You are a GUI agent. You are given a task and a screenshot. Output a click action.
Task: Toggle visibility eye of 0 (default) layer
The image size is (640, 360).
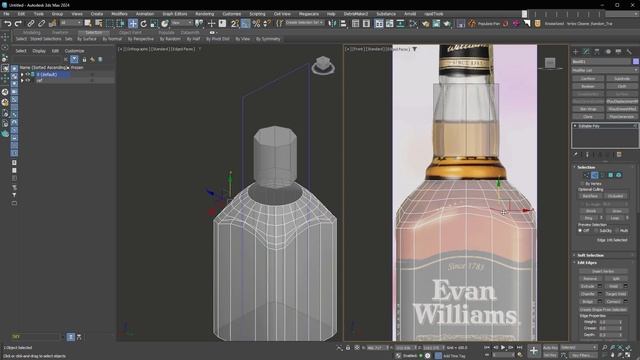click(28, 74)
